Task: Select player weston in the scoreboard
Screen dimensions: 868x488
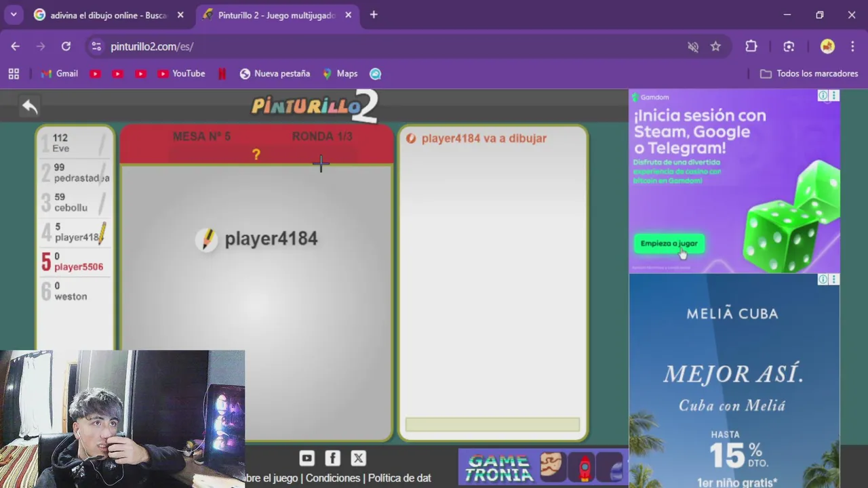Action: coord(75,291)
